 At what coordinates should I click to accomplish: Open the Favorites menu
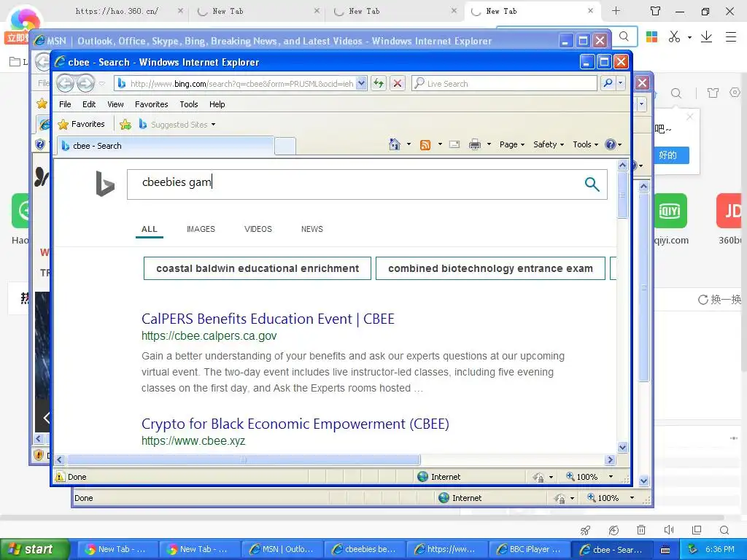(x=152, y=104)
